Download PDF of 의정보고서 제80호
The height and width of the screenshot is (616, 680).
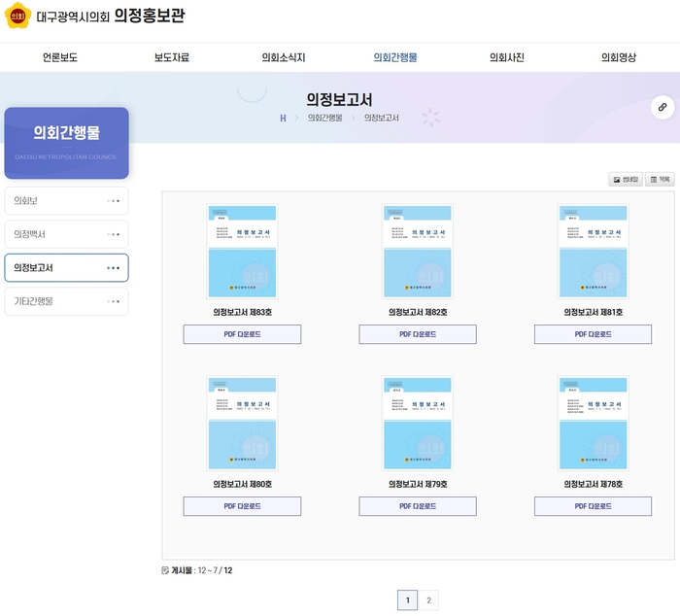[242, 506]
